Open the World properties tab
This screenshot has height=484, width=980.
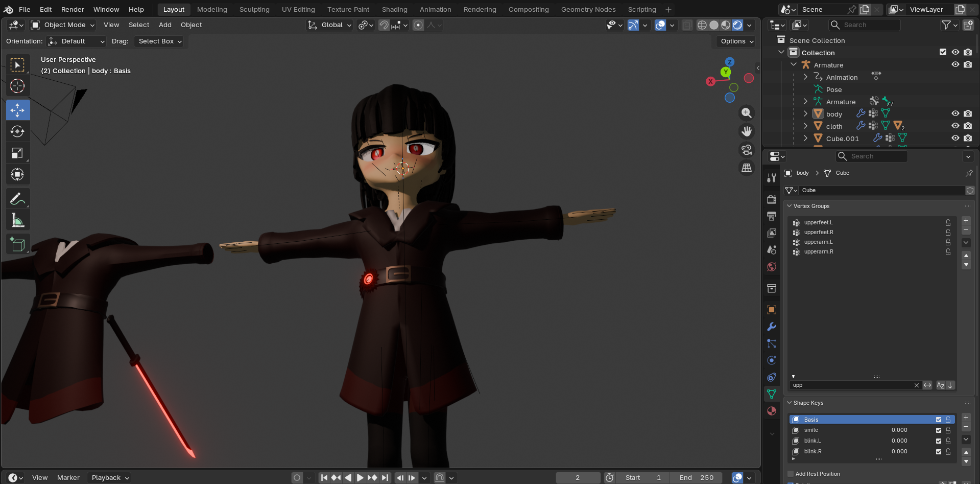[772, 267]
